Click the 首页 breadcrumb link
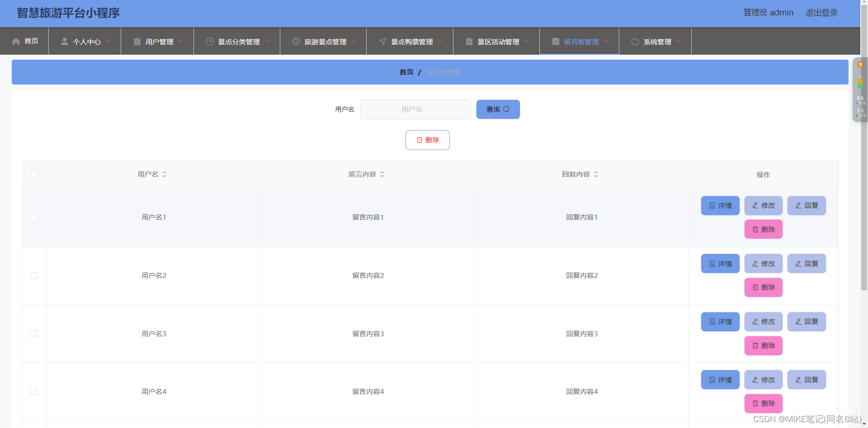The width and height of the screenshot is (868, 428). pos(406,72)
